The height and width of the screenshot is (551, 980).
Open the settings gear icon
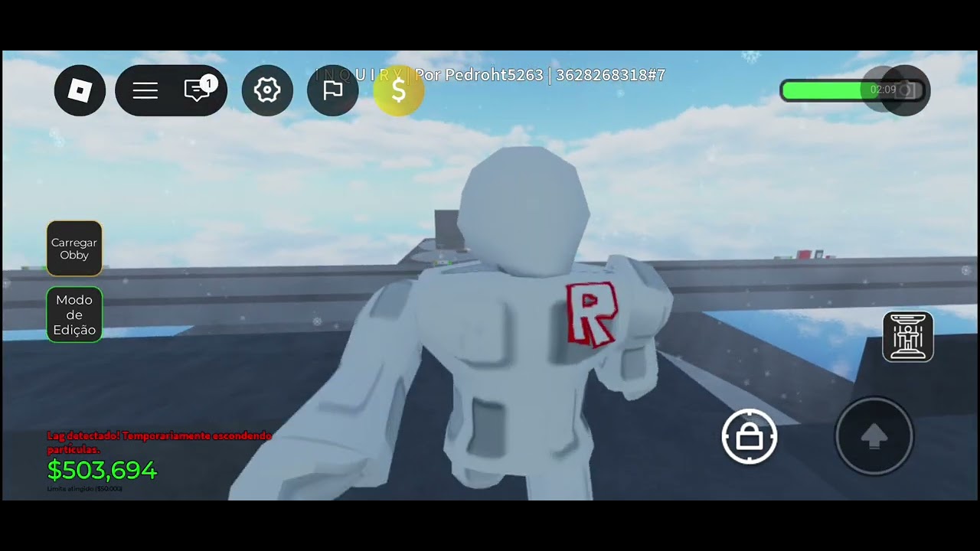(267, 90)
